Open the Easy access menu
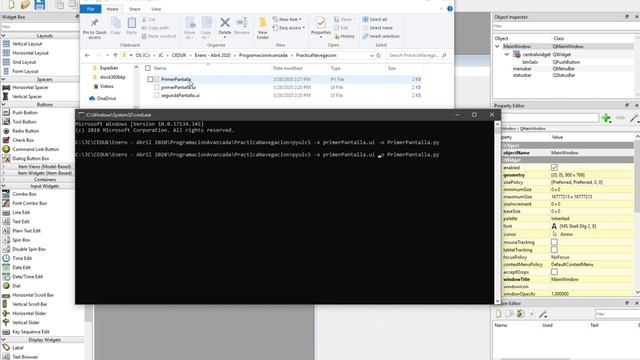Viewport: 640px width, 360px height. click(289, 28)
